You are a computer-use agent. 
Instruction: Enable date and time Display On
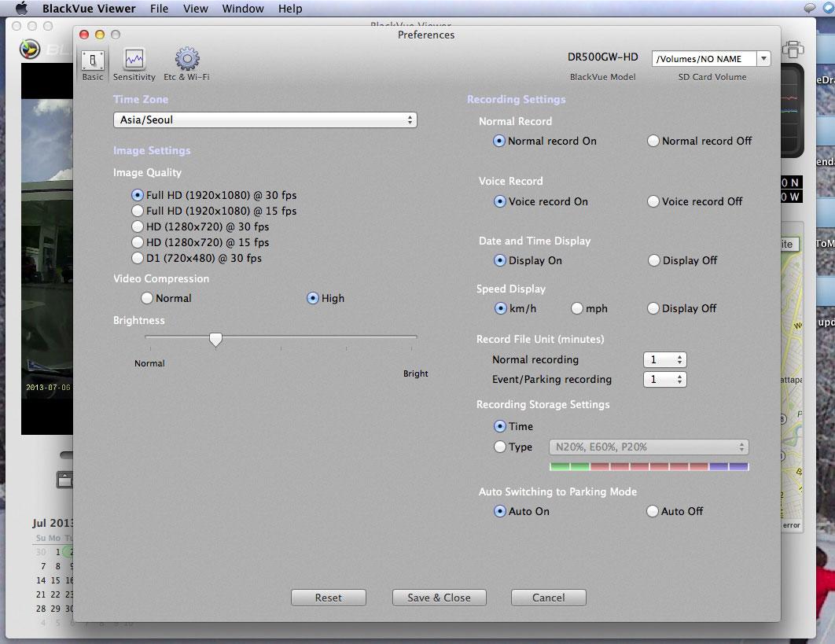point(499,260)
